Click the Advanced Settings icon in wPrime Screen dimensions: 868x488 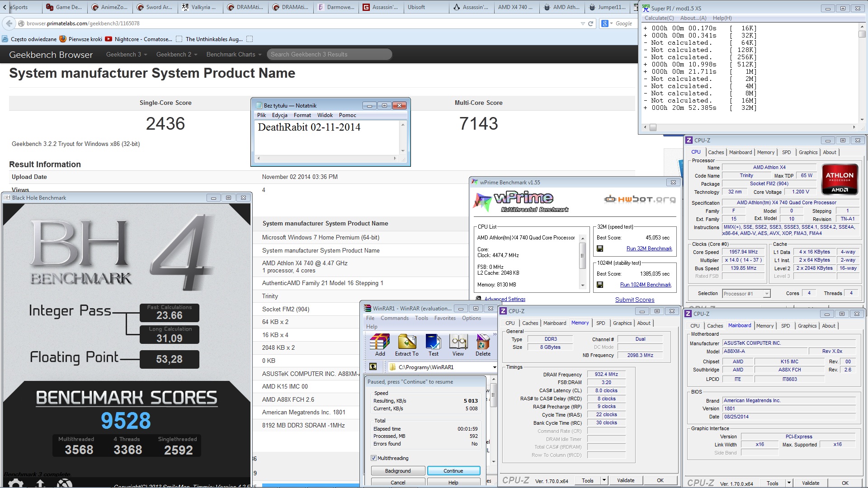point(478,299)
